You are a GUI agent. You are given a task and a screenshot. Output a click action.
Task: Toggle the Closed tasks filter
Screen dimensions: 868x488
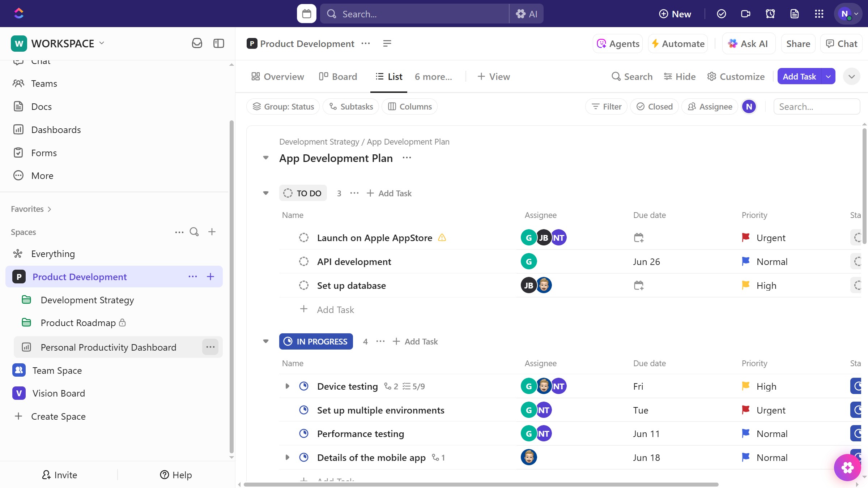654,106
